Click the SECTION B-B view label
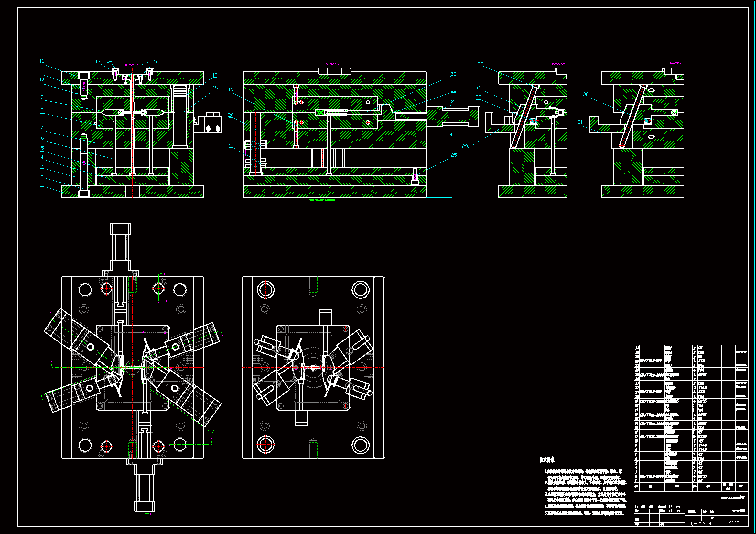This screenshot has width=756, height=534. 332,64
